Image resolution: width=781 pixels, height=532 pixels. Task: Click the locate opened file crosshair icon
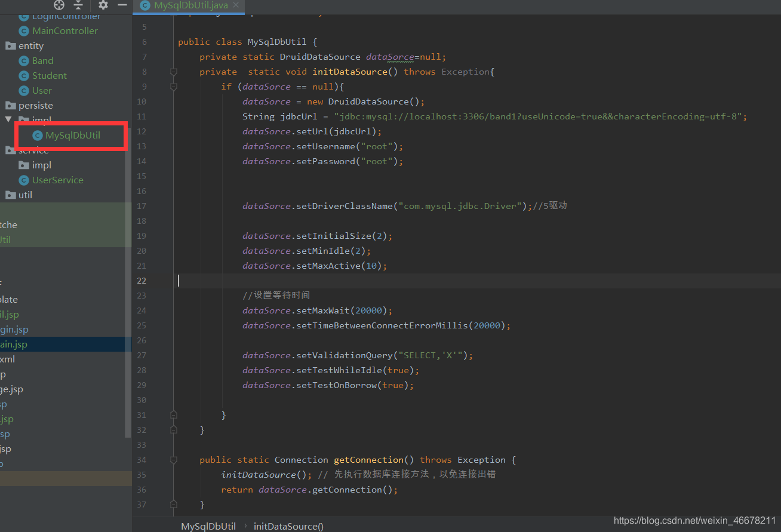(x=59, y=5)
